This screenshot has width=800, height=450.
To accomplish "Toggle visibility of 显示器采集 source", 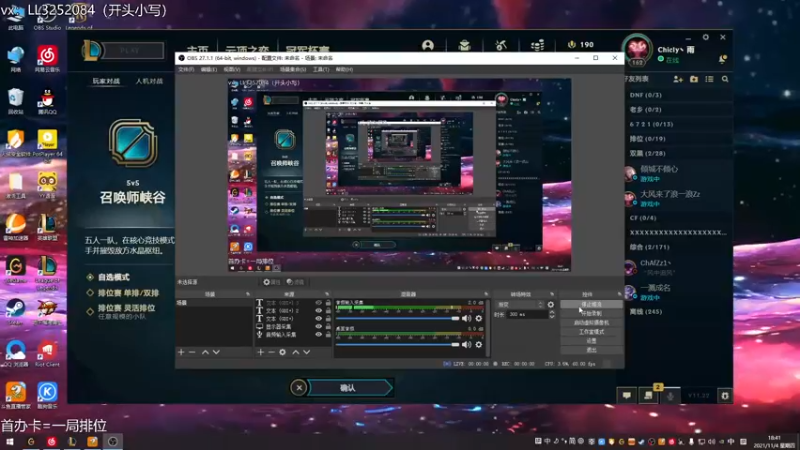I will click(318, 327).
